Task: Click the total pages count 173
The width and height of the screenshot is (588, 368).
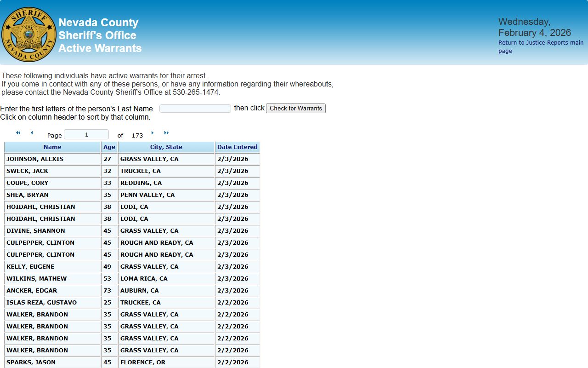Action: pyautogui.click(x=137, y=136)
